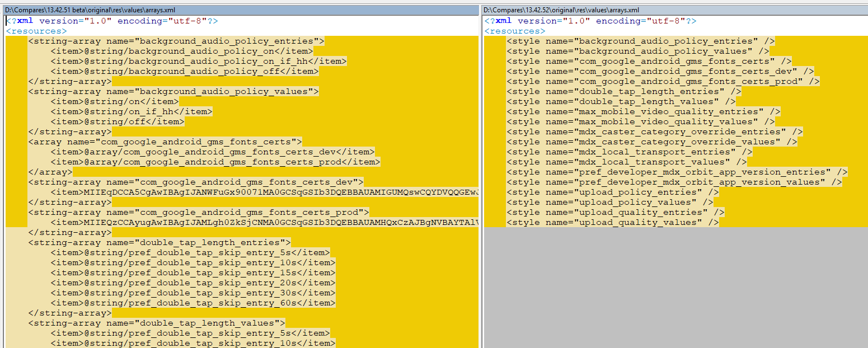
Task: Click style double_tap_length_entries line in right pane
Action: [624, 91]
